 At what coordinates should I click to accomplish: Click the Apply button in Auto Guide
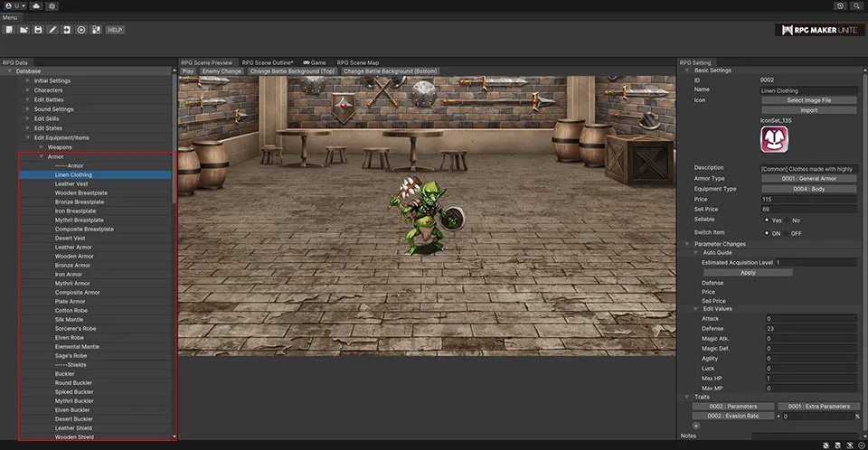tap(748, 272)
